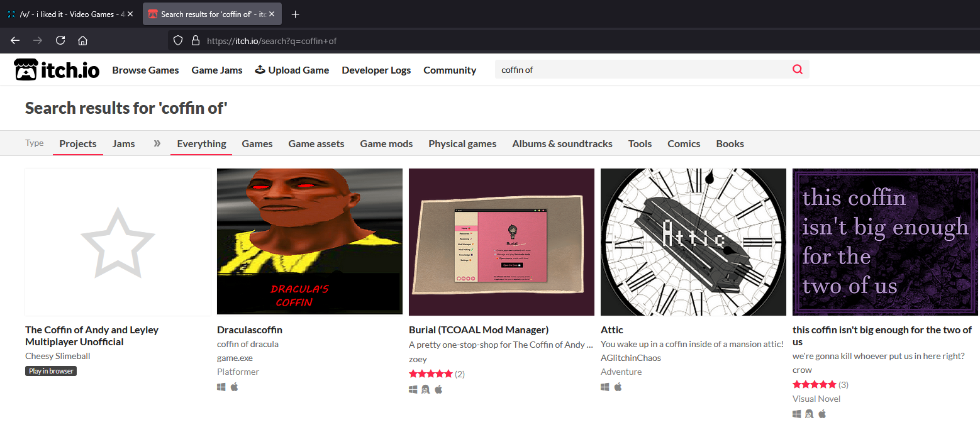
Task: Click the itch.io logo
Action: click(x=57, y=70)
